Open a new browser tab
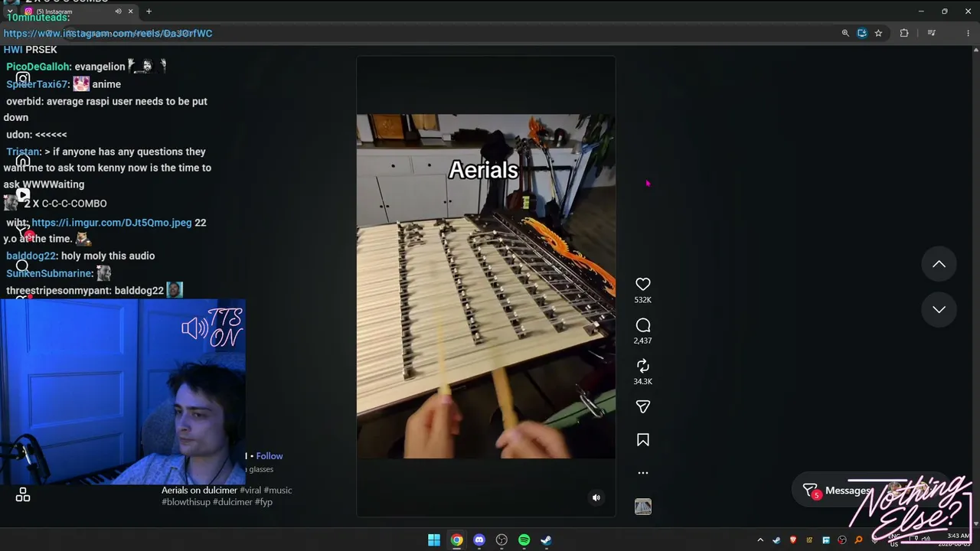This screenshot has height=551, width=980. point(149,11)
